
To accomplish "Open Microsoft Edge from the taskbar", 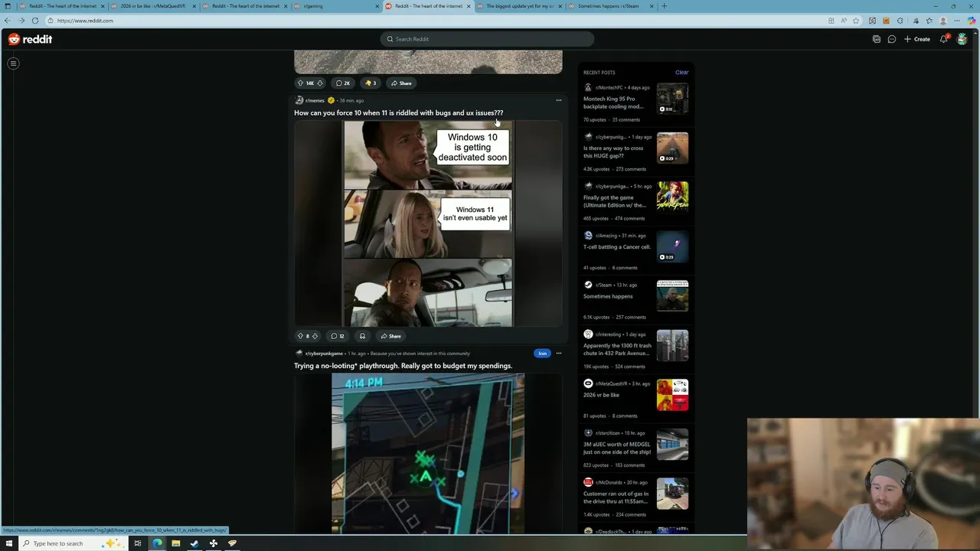I will click(157, 543).
